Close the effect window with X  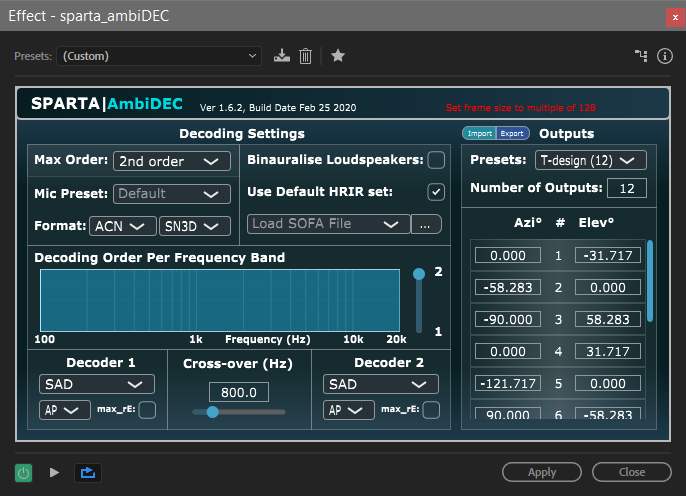675,17
